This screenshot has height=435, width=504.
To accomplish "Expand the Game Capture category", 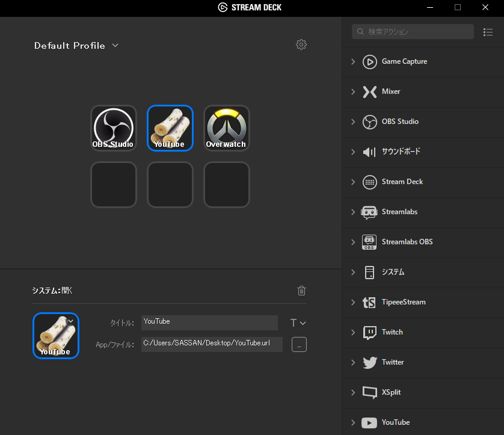I will tap(353, 62).
